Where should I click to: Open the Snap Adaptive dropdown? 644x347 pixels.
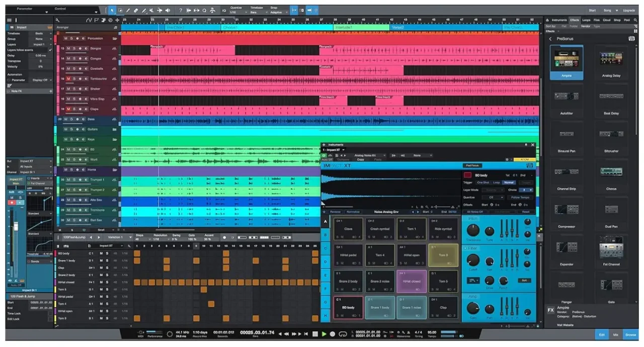[x=280, y=12]
